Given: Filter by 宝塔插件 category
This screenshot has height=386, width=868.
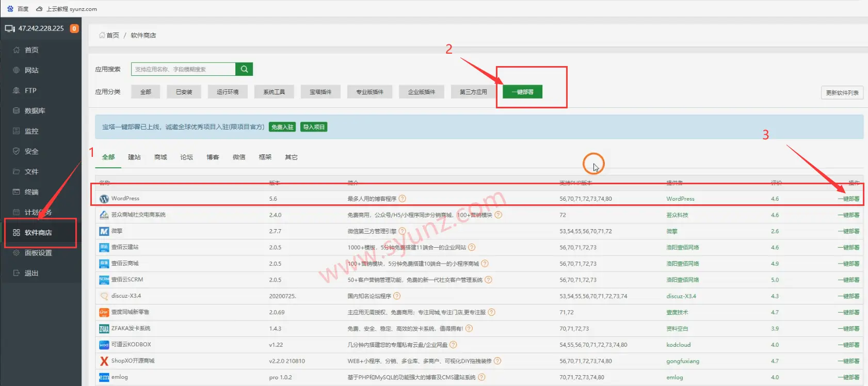Looking at the screenshot, I should pyautogui.click(x=320, y=92).
